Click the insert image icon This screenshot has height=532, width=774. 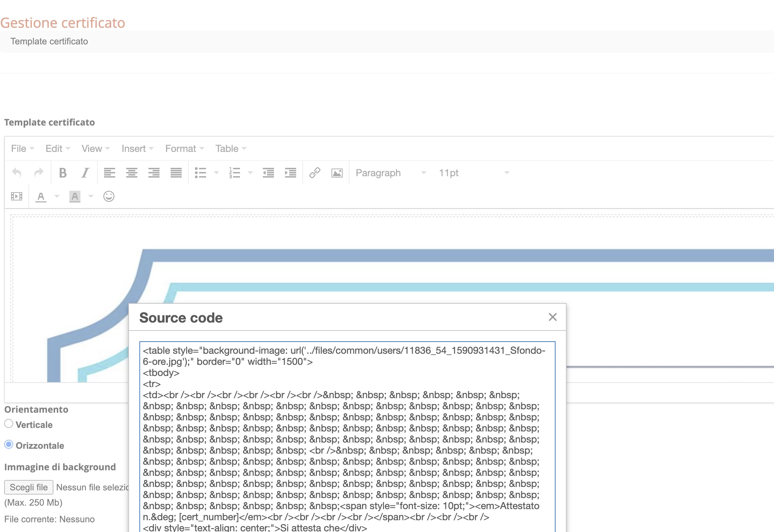tap(337, 173)
